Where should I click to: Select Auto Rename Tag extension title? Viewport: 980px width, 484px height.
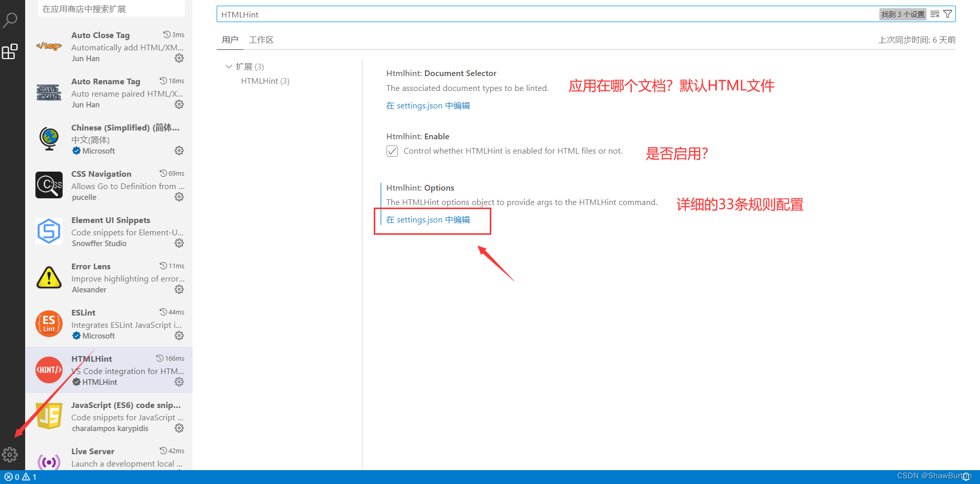click(x=106, y=82)
